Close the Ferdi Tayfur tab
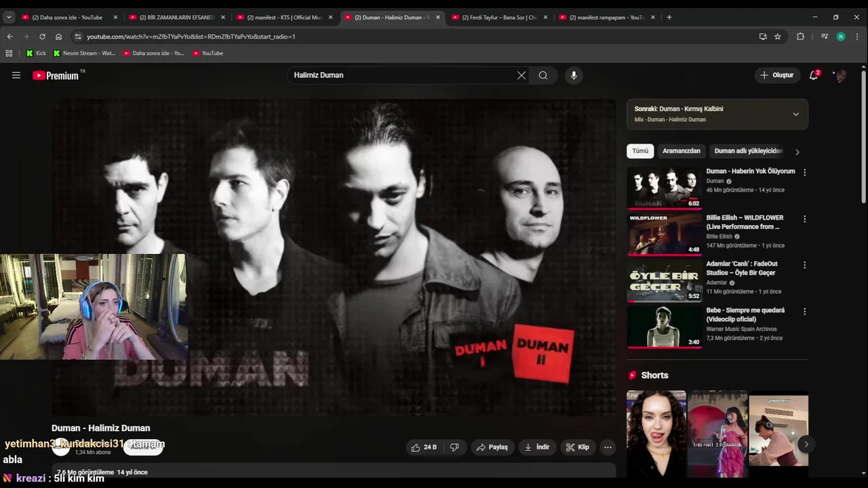868x488 pixels. [545, 18]
